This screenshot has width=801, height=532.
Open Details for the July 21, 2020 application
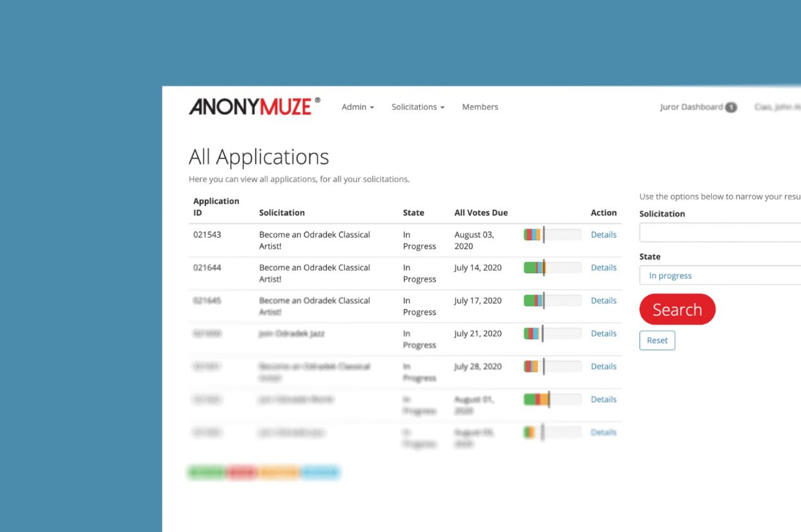603,334
